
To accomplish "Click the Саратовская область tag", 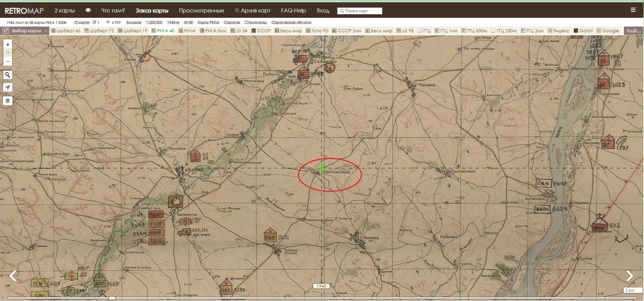I will (x=291, y=23).
